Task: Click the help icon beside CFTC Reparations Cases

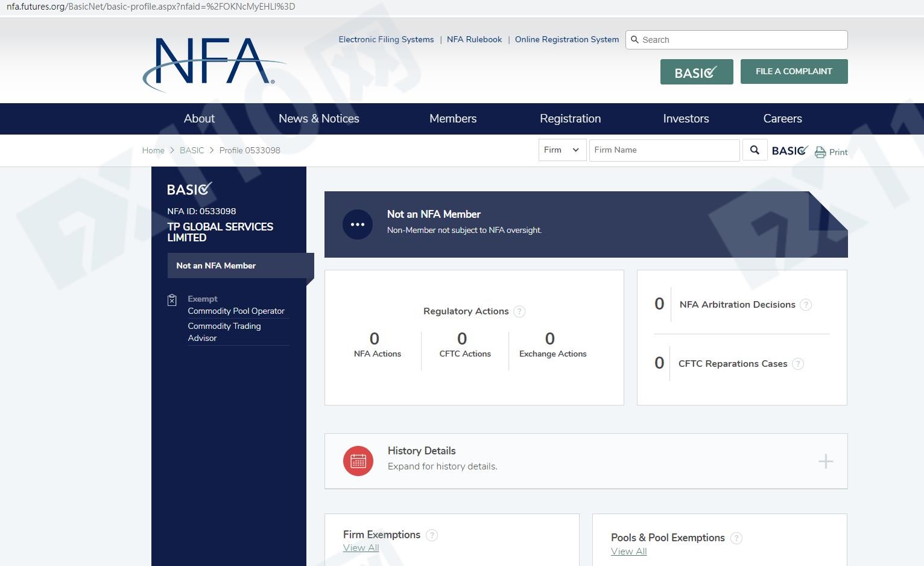Action: 798,364
